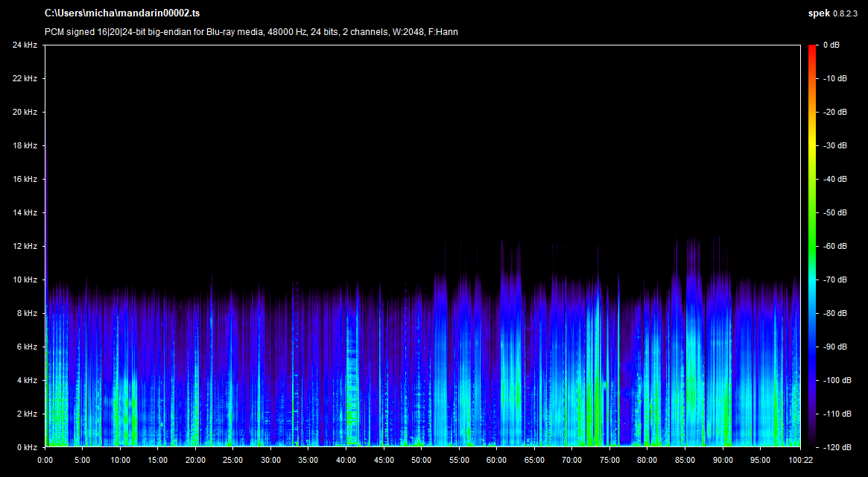Click the 12 kHz frequency axis label
Screen dimensions: 868x477
(x=25, y=246)
